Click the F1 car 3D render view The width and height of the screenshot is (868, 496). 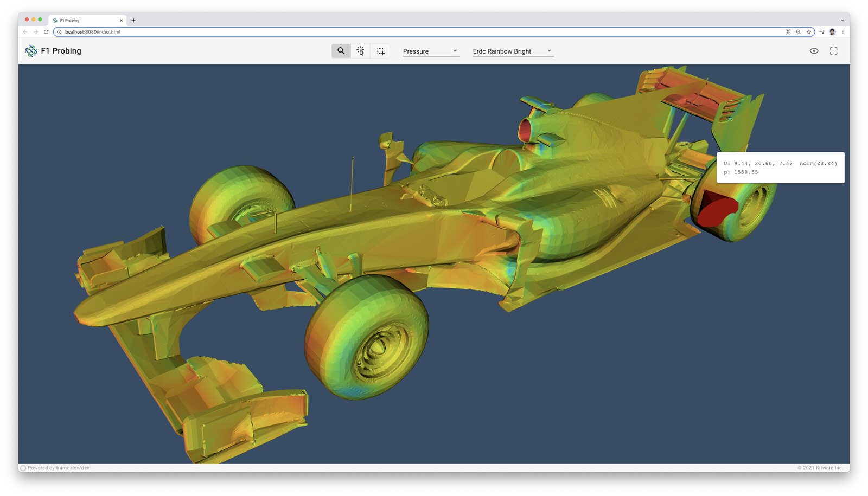pos(434,264)
